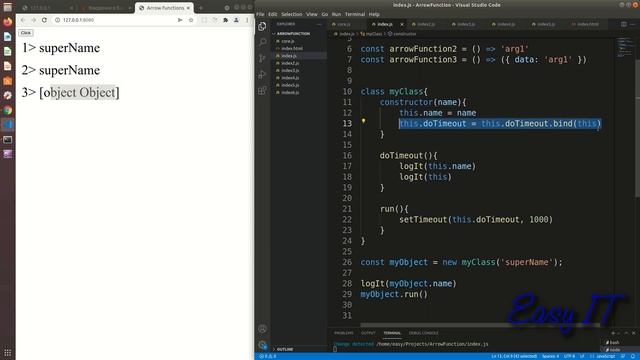Click the browser forward arrow
640x360 pixels.
pyautogui.click(x=33, y=20)
